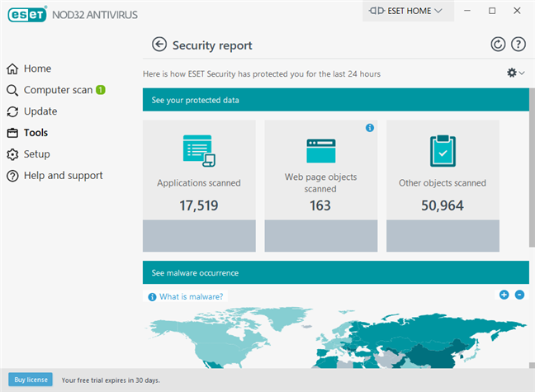Close the ESET window
535x392 pixels.
(517, 11)
